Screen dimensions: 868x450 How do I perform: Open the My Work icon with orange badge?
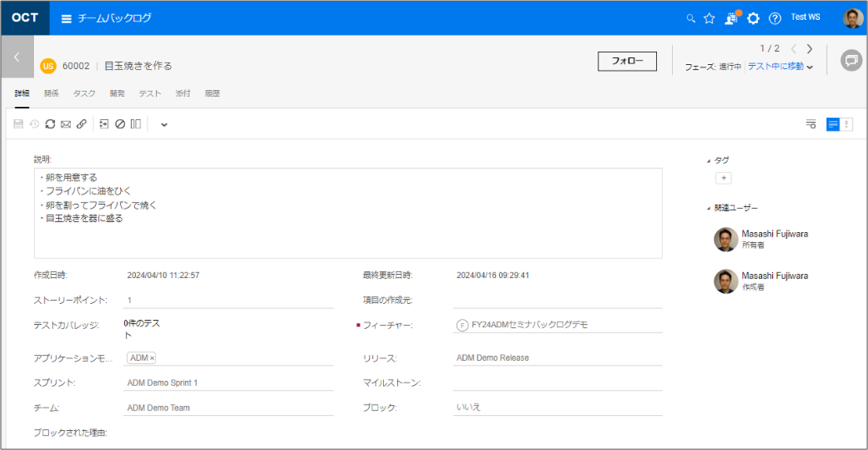click(732, 18)
